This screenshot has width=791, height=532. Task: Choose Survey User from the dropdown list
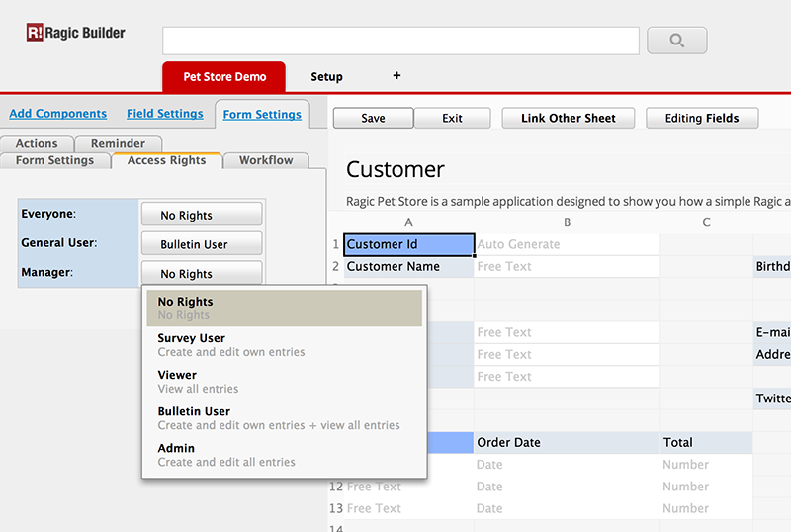(x=285, y=345)
